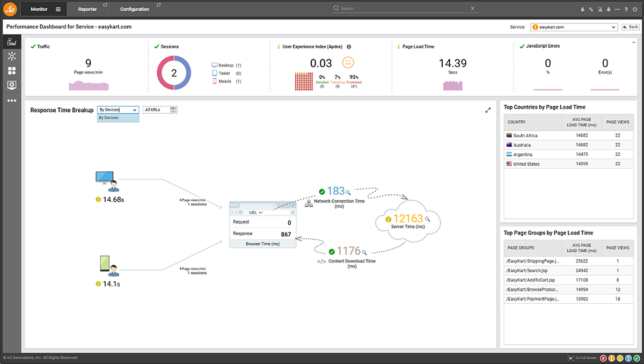Click the Apdex info circle icon

tap(349, 47)
